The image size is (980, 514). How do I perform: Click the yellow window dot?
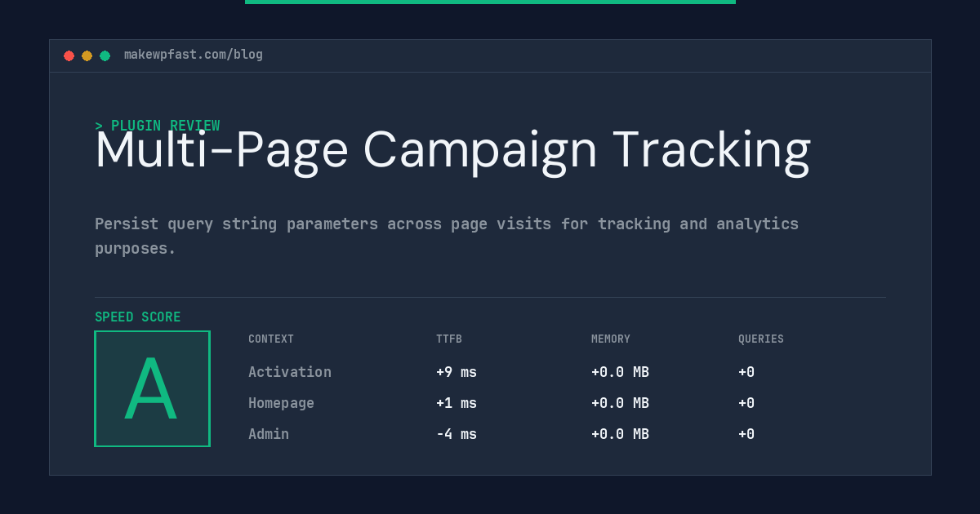point(87,55)
